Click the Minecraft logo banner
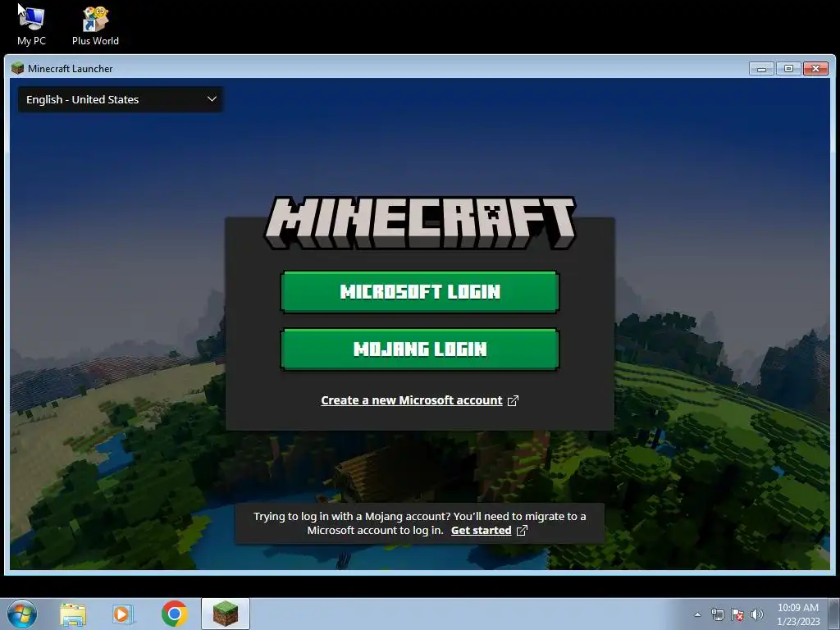This screenshot has width=840, height=630. 420,223
